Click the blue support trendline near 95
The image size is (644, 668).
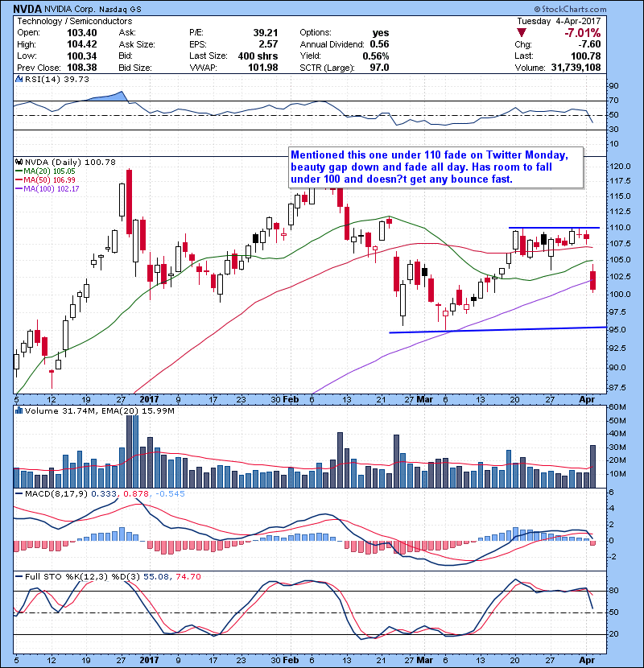[x=497, y=330]
